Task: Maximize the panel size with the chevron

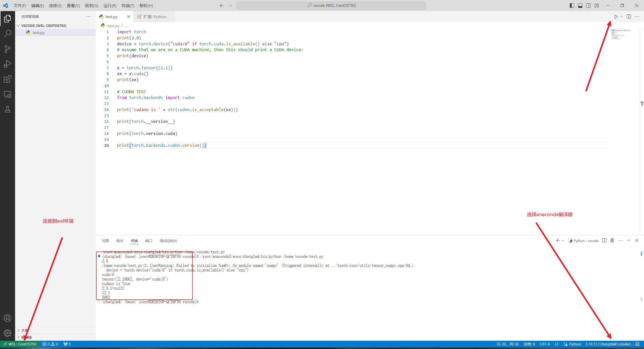Action: (629, 240)
